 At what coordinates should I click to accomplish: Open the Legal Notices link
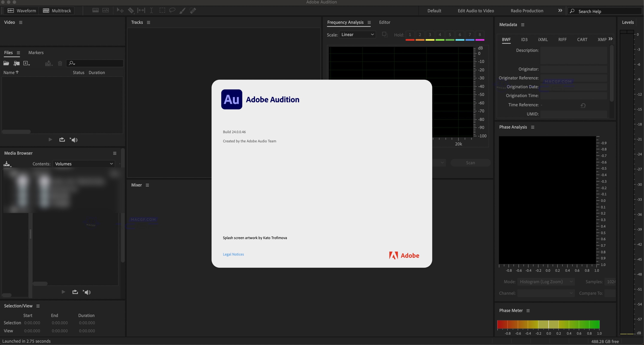(x=233, y=254)
